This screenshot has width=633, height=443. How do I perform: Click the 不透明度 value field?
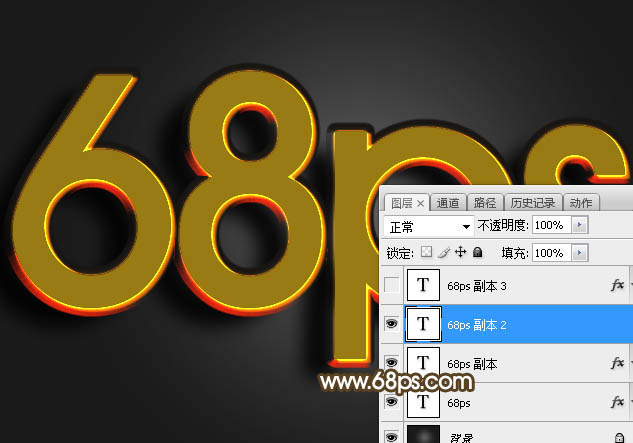(551, 225)
